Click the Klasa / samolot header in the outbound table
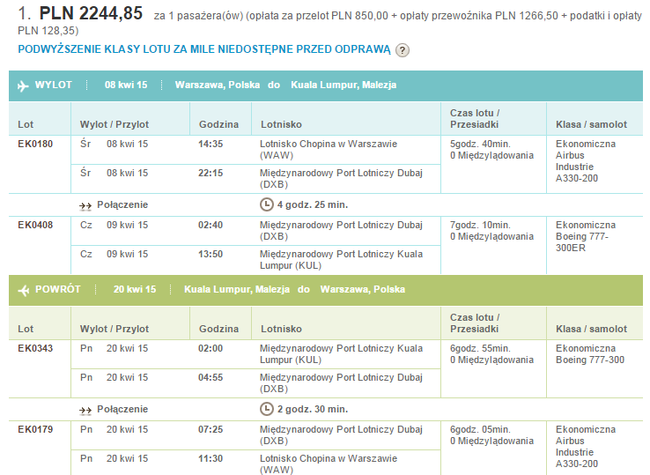This screenshot has width=650, height=475. [x=591, y=124]
